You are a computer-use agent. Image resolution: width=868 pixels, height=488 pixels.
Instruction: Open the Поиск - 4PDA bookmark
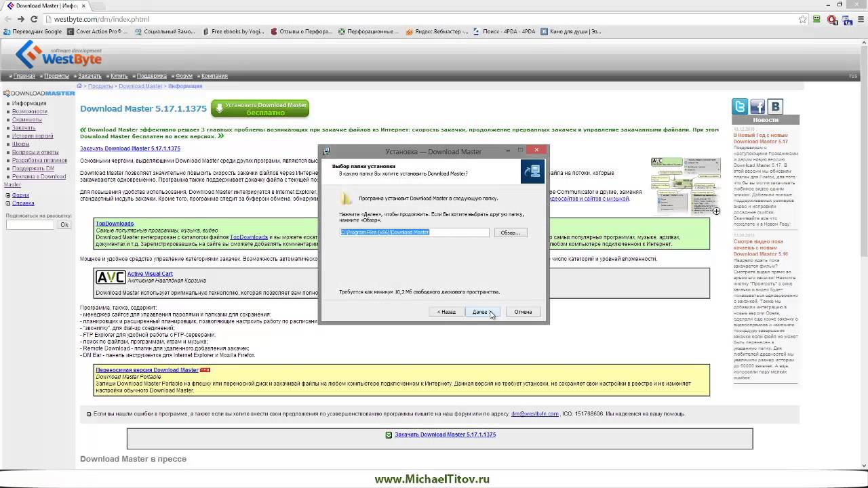pyautogui.click(x=504, y=31)
